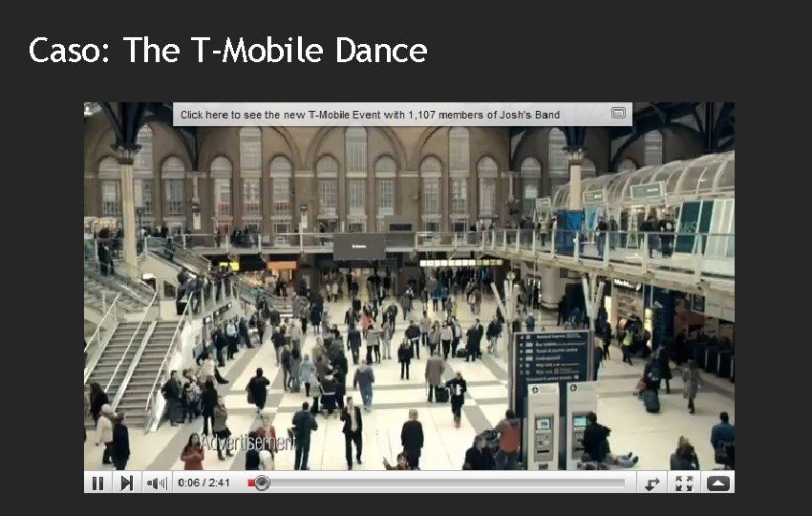Screen dimensions: 812x516
Task: Pause the video playback
Action: click(97, 484)
